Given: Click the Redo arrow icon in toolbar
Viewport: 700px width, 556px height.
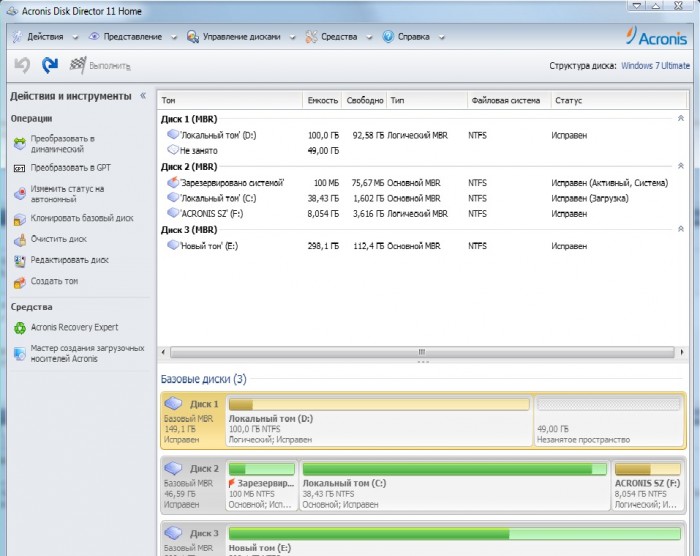Looking at the screenshot, I should click(x=50, y=66).
